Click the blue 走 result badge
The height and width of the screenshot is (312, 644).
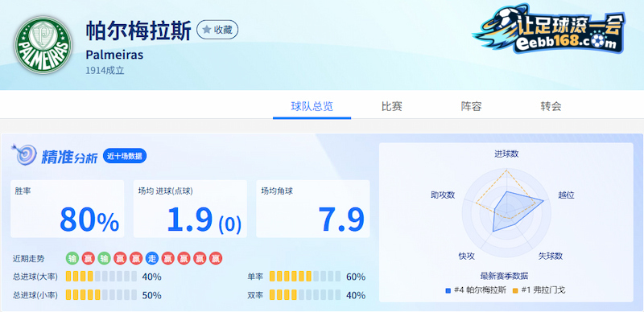point(152,259)
